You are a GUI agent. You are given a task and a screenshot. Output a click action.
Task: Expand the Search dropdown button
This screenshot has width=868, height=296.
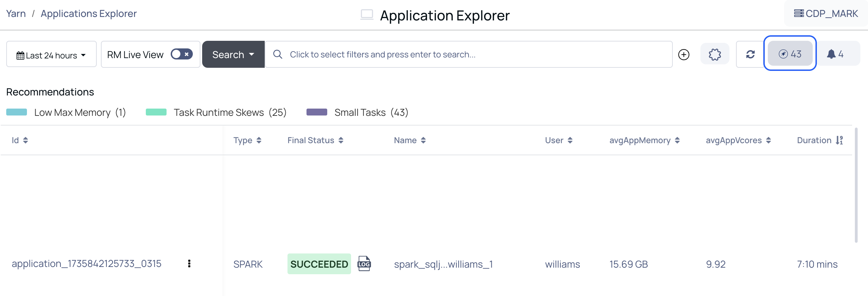pyautogui.click(x=233, y=55)
